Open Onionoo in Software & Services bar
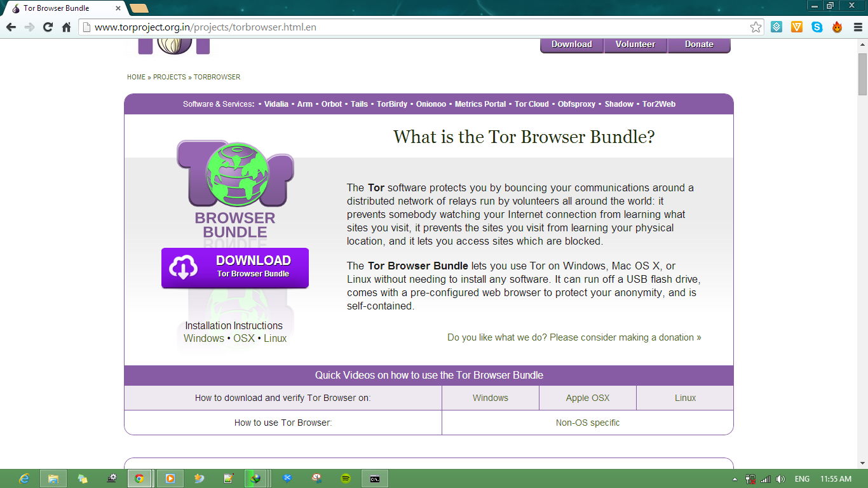 (x=431, y=104)
